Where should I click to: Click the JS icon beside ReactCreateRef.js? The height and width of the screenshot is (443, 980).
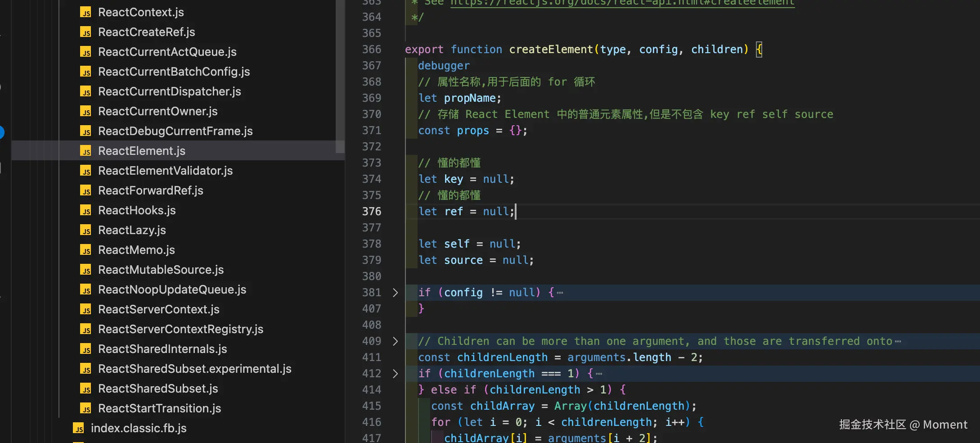click(85, 32)
